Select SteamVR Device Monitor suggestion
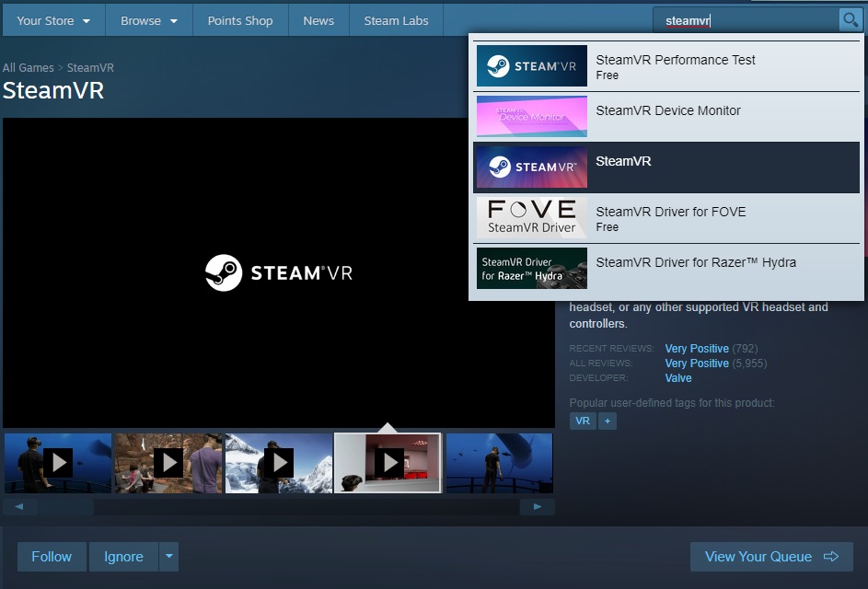Viewport: 868px width, 589px height. click(666, 116)
